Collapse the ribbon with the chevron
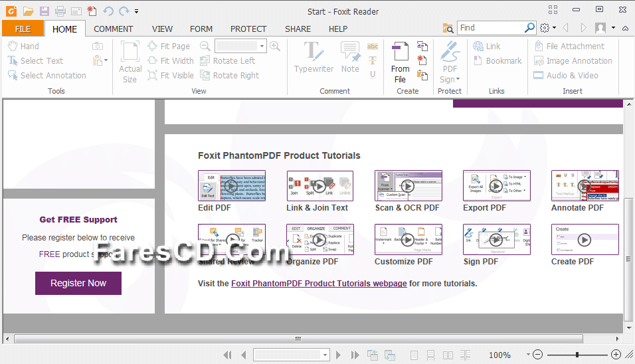635x364 pixels. click(626, 28)
